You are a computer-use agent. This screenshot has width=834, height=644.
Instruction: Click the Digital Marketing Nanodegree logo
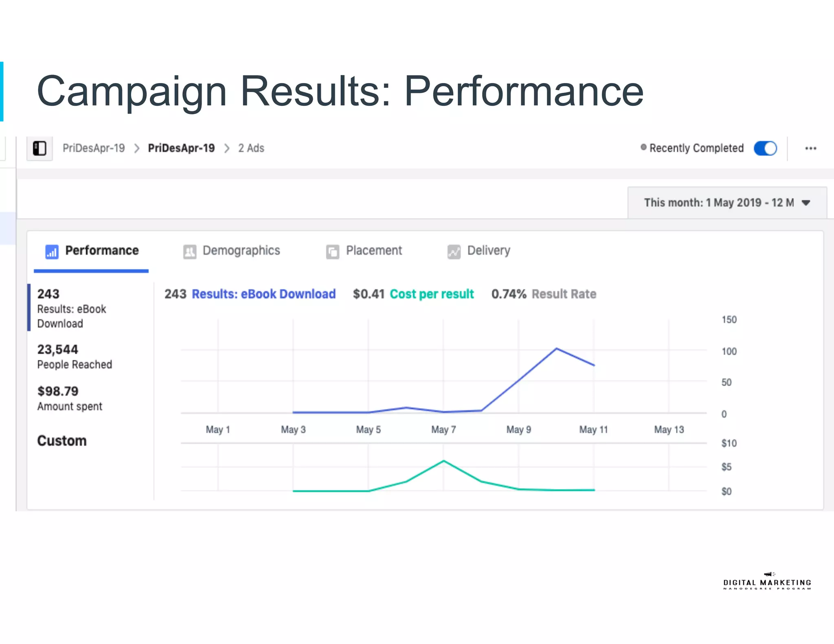(767, 581)
